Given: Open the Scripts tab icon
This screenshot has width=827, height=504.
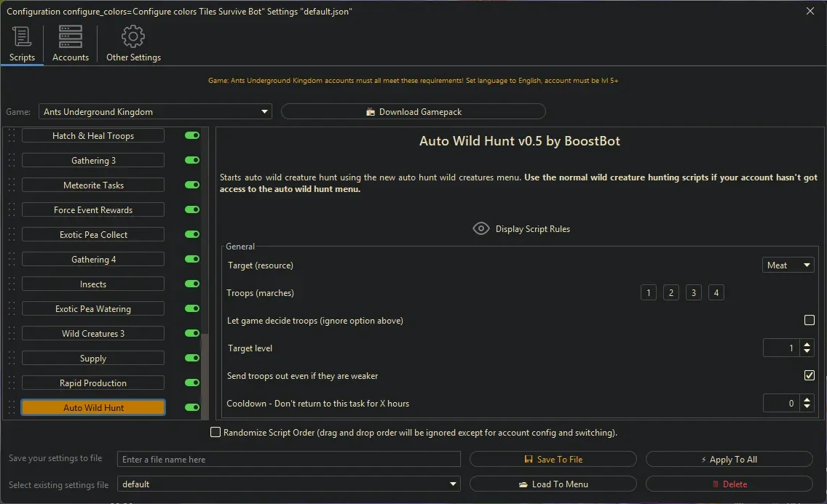Looking at the screenshot, I should tap(22, 36).
